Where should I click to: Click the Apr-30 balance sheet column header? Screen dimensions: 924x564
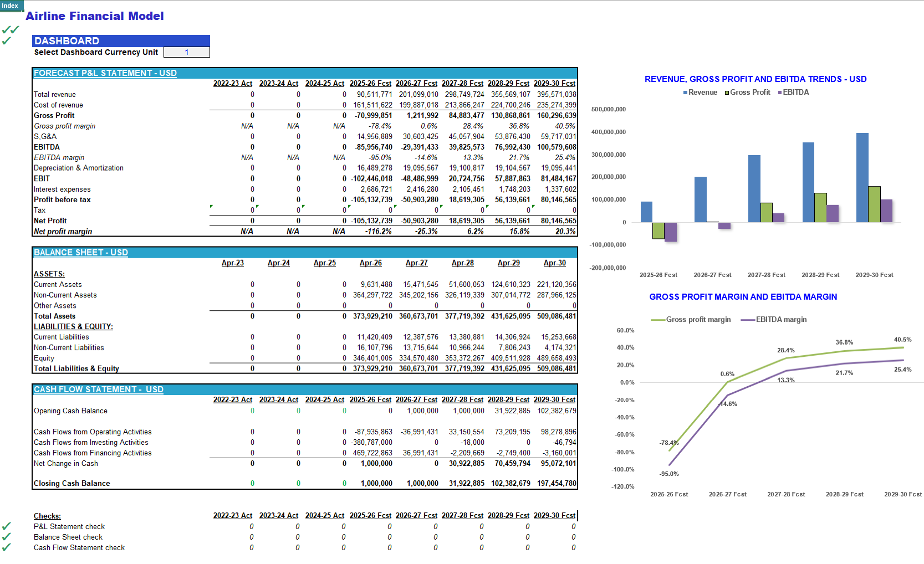pyautogui.click(x=554, y=263)
